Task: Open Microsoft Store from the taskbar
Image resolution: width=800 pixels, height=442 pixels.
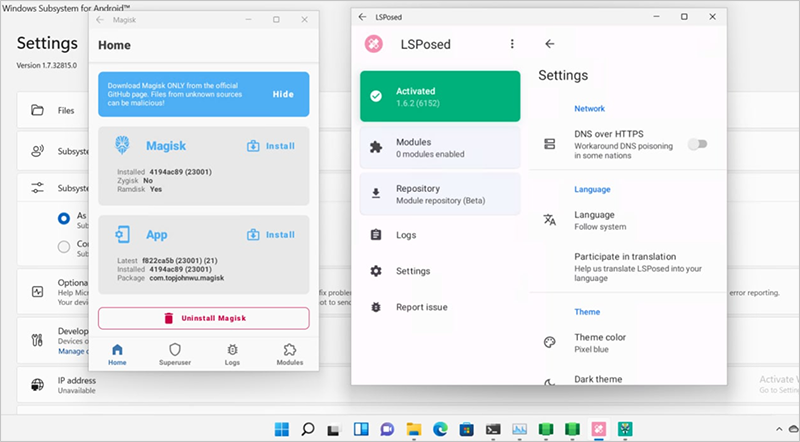Action: tap(466, 429)
